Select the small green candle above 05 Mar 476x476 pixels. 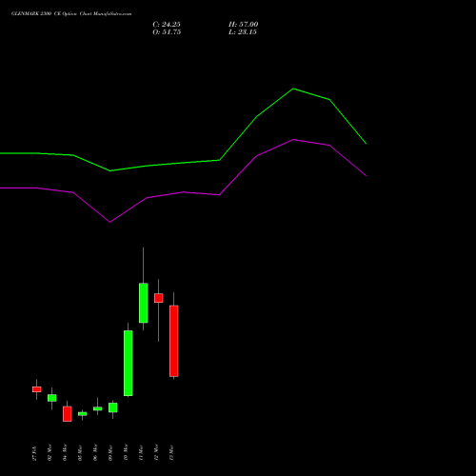(83, 414)
